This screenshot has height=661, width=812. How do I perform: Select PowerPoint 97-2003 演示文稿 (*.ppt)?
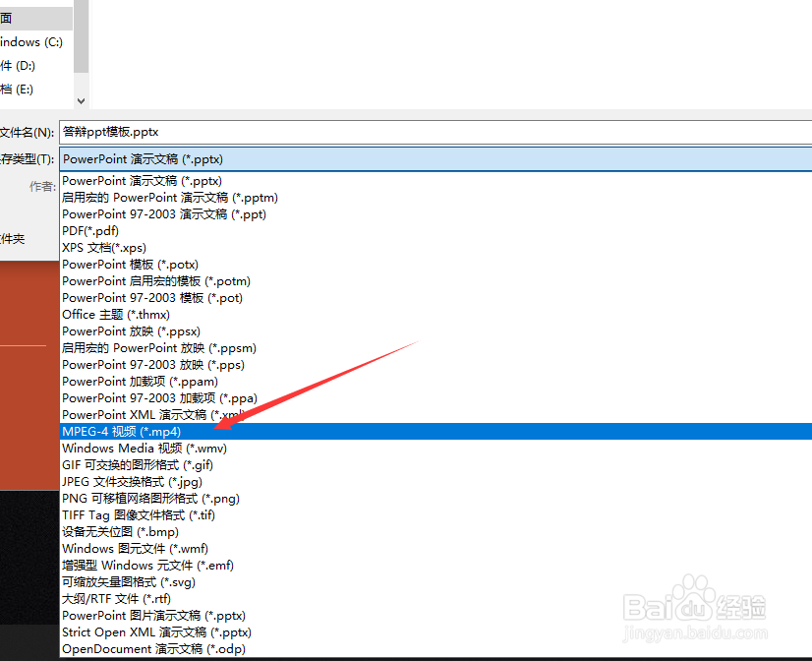[435, 214]
